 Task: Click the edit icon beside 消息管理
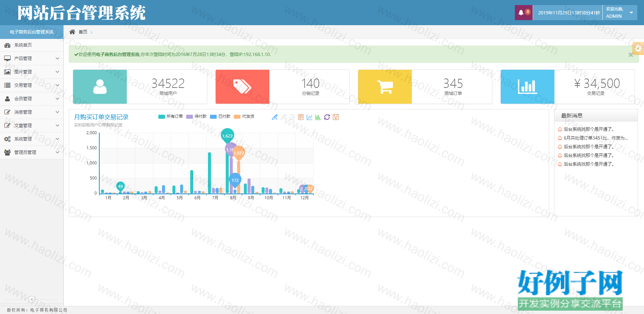[7, 112]
